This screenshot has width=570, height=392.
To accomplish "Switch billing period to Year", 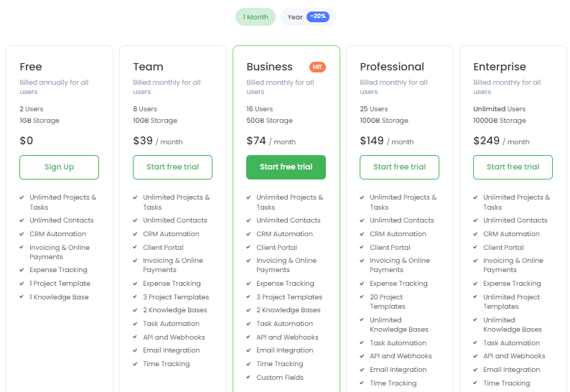I will tap(295, 17).
